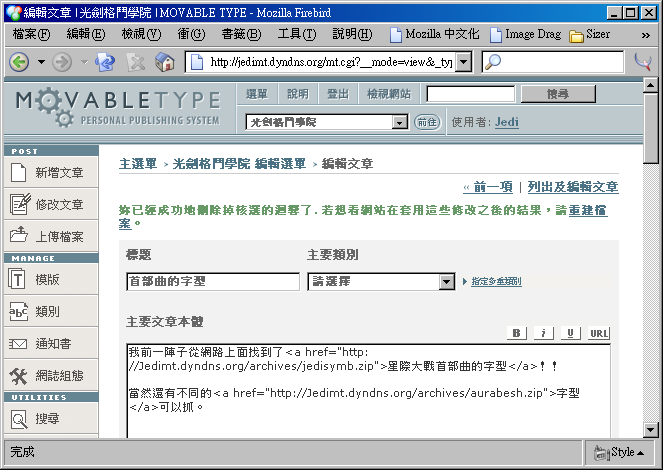
Task: Click the URL insert link button
Action: (x=599, y=333)
